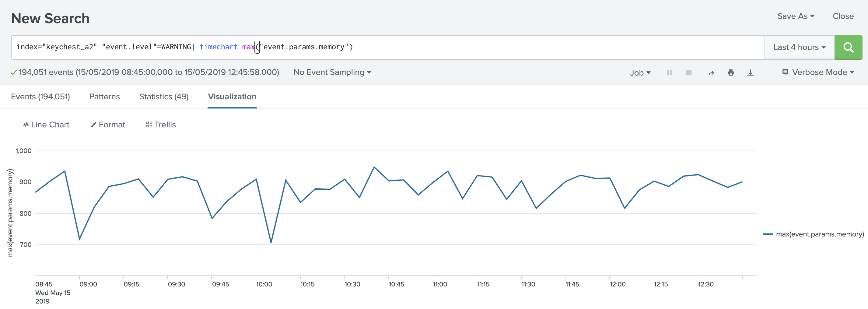Open the Format options
The width and height of the screenshot is (868, 309).
point(108,124)
